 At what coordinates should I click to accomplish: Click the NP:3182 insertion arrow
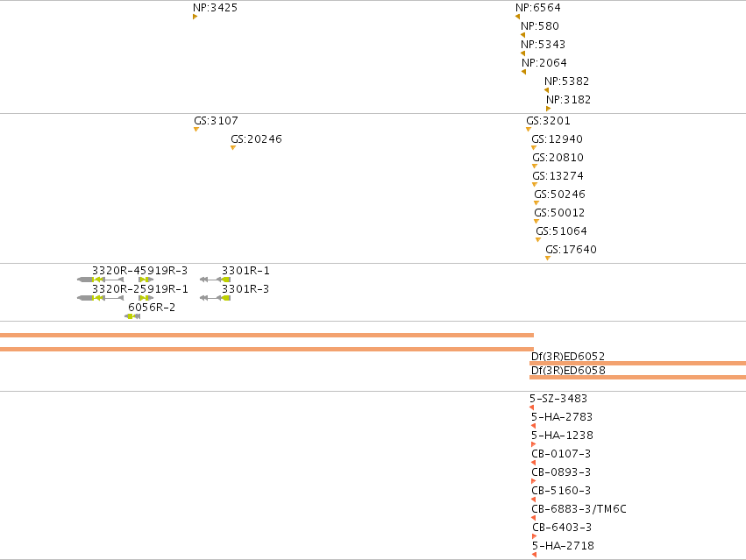[x=548, y=109]
